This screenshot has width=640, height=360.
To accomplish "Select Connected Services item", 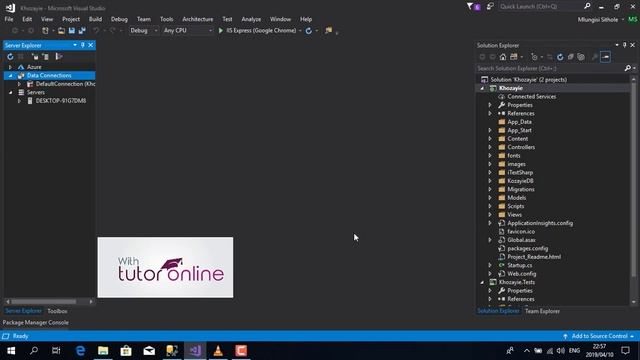I will 531,97.
